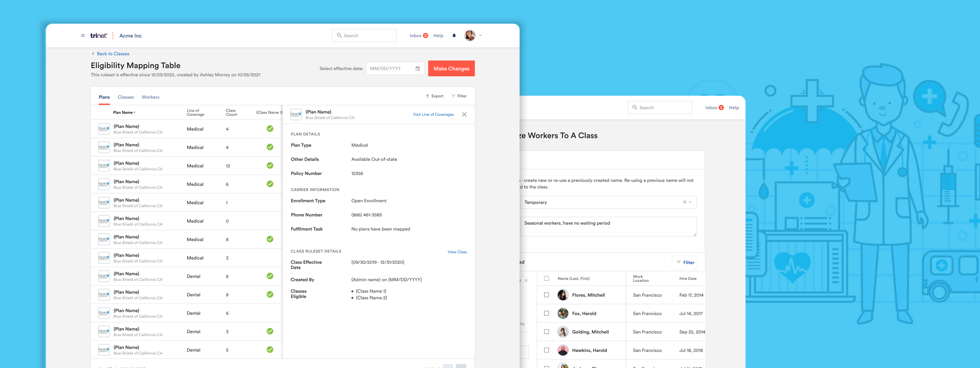
Task: Expand the Temporary dropdown
Action: [x=691, y=203]
